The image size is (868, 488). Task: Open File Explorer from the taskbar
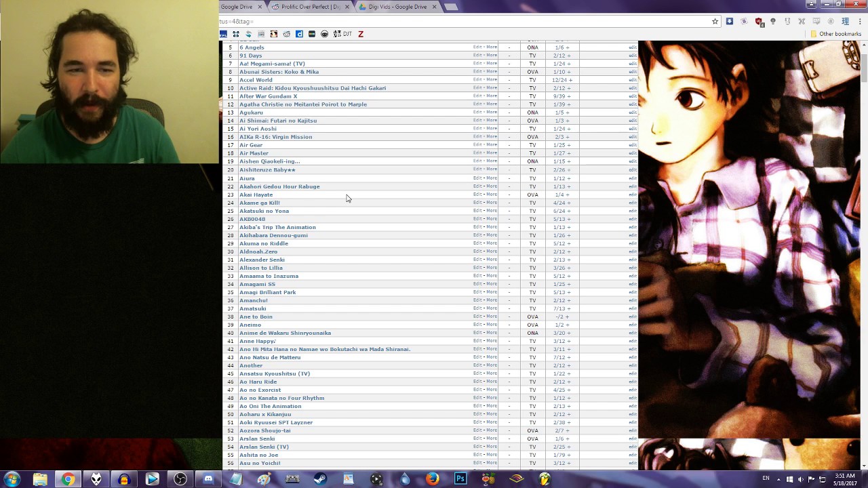40,479
